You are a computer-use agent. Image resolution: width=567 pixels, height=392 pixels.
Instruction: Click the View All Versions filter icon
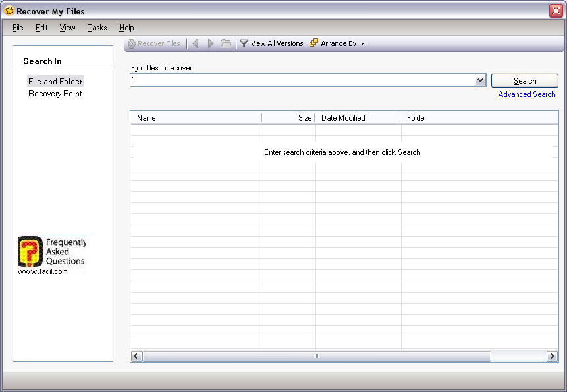[x=244, y=43]
